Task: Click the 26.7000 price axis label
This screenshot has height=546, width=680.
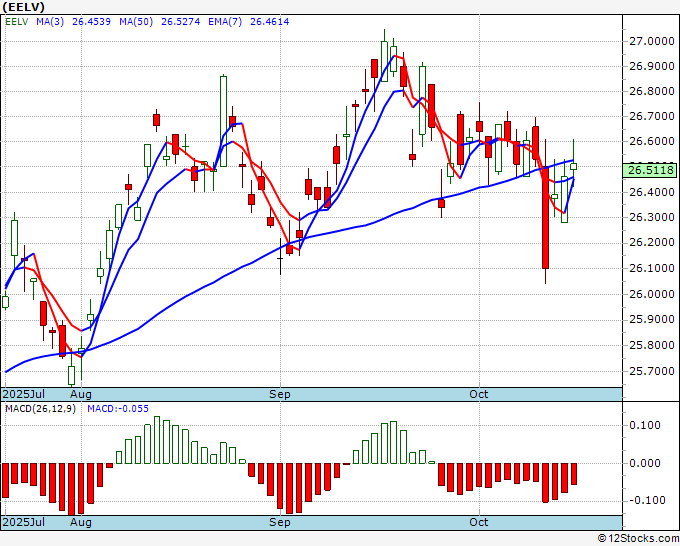Action: 652,116
